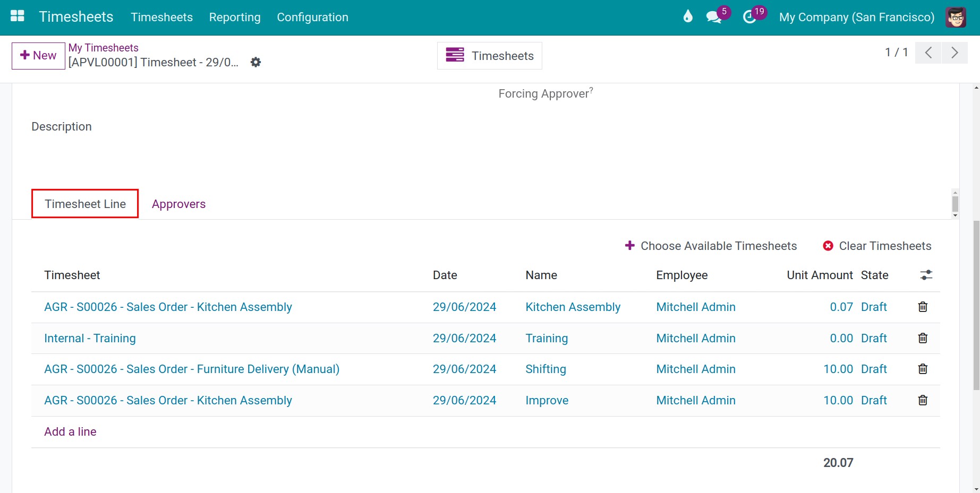Screen dimensions: 980x493
Task: Open the gear actions menu beside record title
Action: [255, 62]
